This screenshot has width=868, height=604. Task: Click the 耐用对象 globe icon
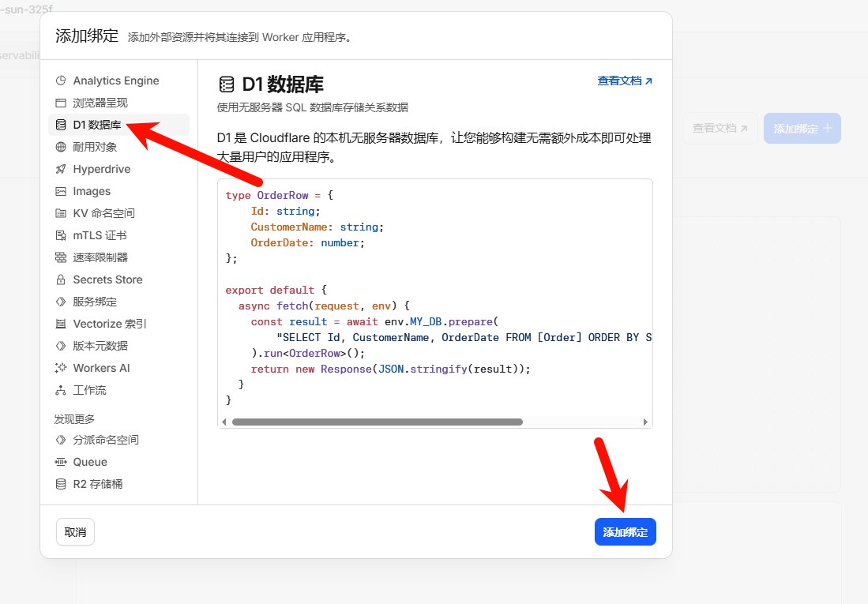61,147
